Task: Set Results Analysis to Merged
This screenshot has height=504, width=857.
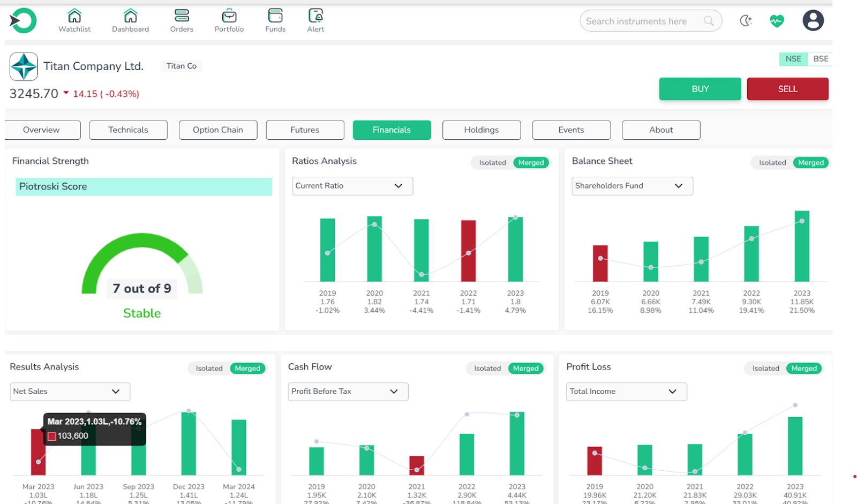Action: coord(247,368)
